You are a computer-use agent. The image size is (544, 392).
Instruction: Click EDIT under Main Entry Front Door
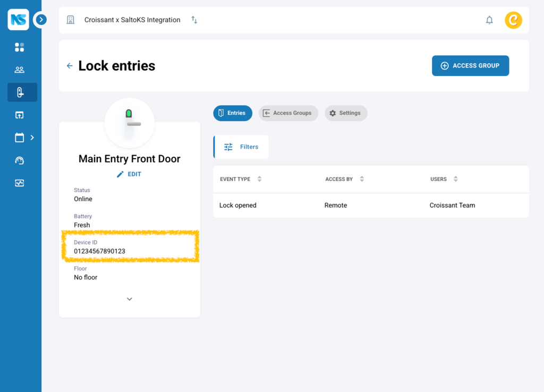coord(129,174)
